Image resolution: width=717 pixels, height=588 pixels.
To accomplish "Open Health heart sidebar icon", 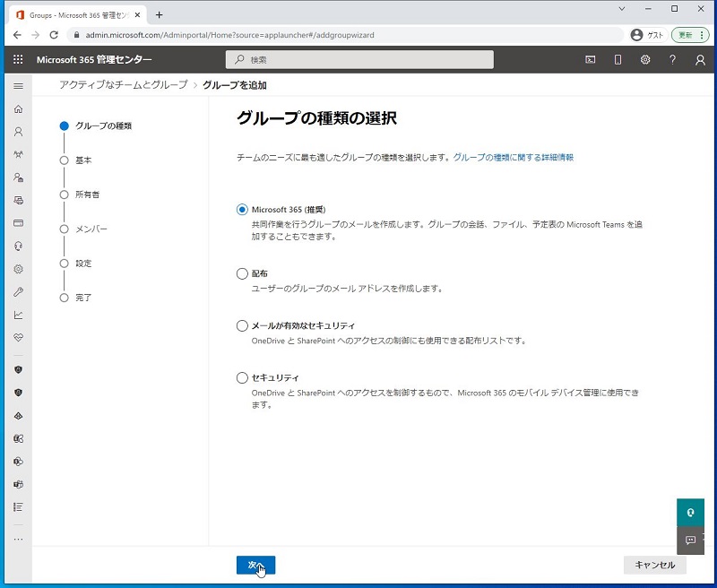I will pos(18,337).
